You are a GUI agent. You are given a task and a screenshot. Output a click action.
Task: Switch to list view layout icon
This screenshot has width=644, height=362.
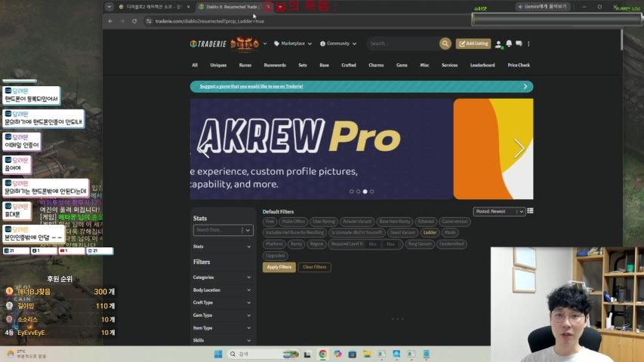[x=530, y=211]
